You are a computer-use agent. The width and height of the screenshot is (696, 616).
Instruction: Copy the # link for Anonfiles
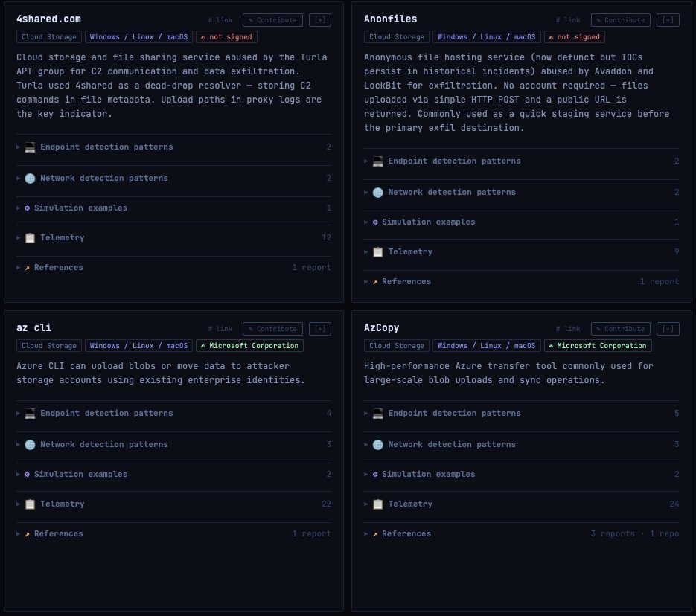(568, 20)
